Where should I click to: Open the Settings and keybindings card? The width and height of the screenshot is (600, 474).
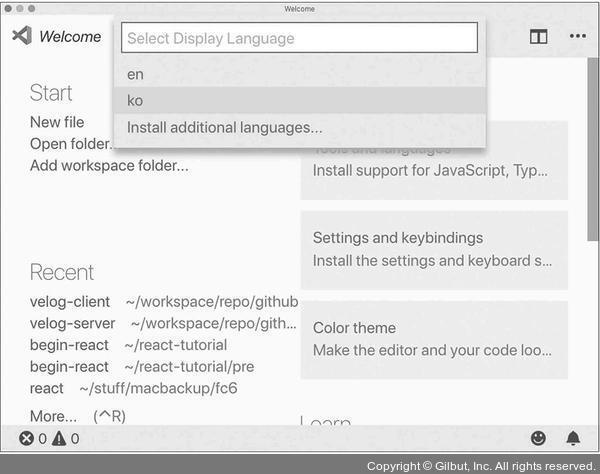coord(434,250)
